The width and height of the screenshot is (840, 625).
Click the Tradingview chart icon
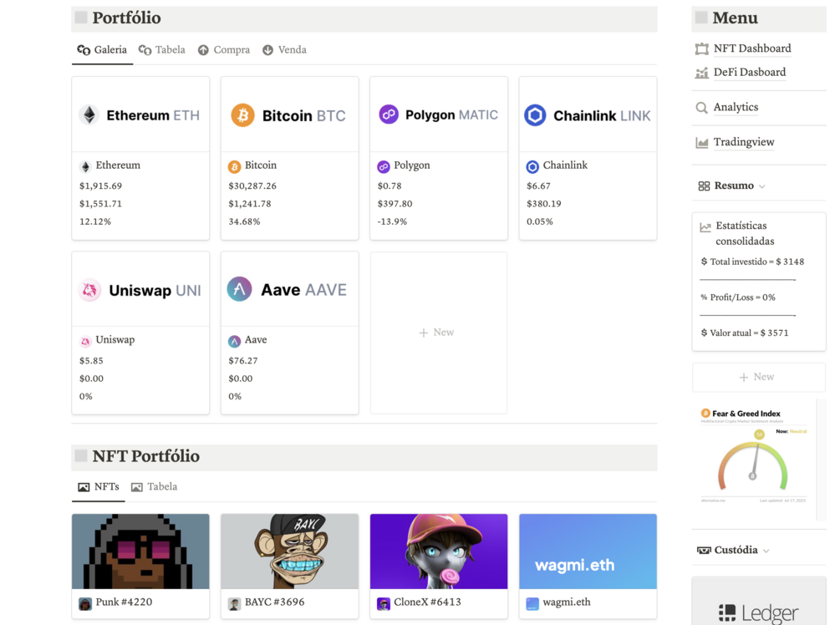pos(702,143)
